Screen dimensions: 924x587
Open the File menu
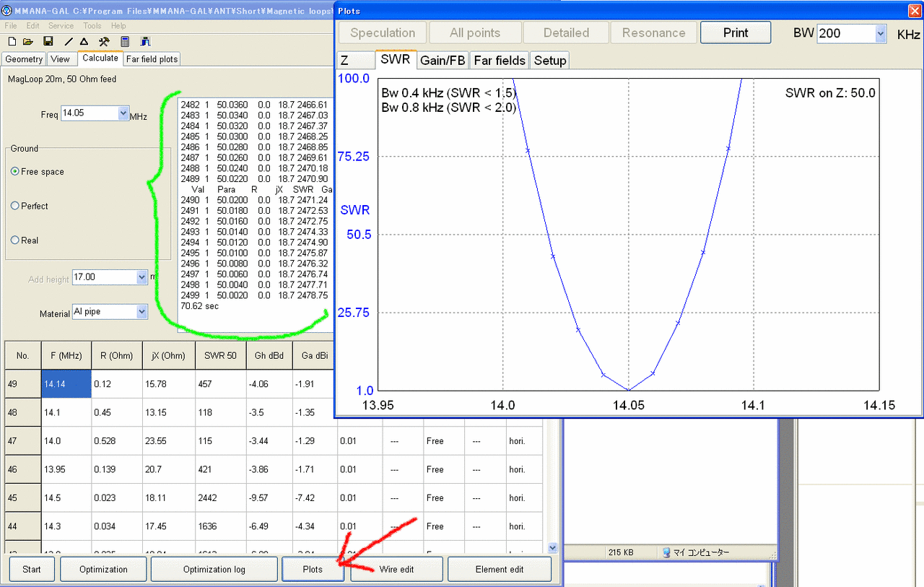tap(11, 26)
